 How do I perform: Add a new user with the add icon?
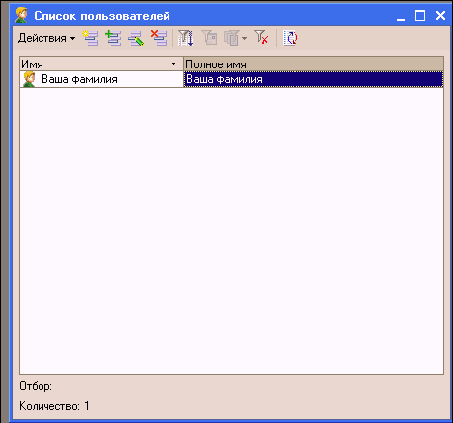90,38
